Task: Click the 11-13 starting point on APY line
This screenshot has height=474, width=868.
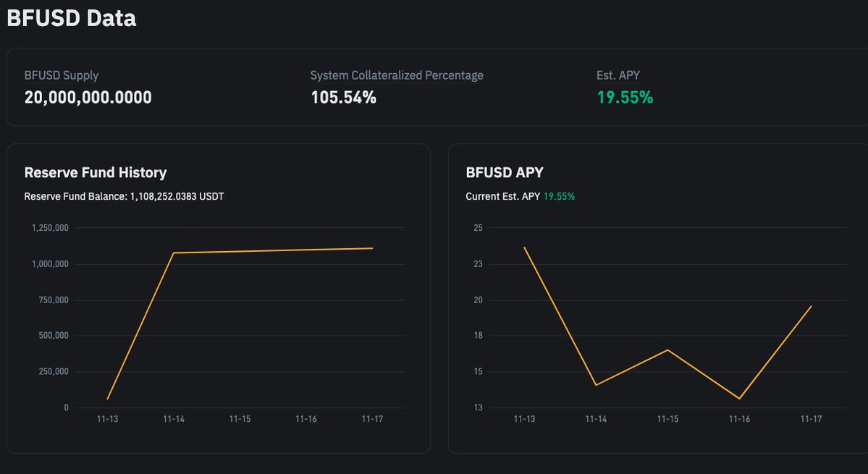Action: [x=524, y=247]
